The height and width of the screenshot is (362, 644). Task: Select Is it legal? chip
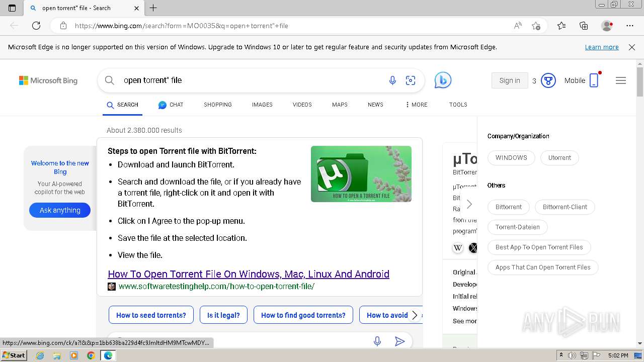point(223,315)
